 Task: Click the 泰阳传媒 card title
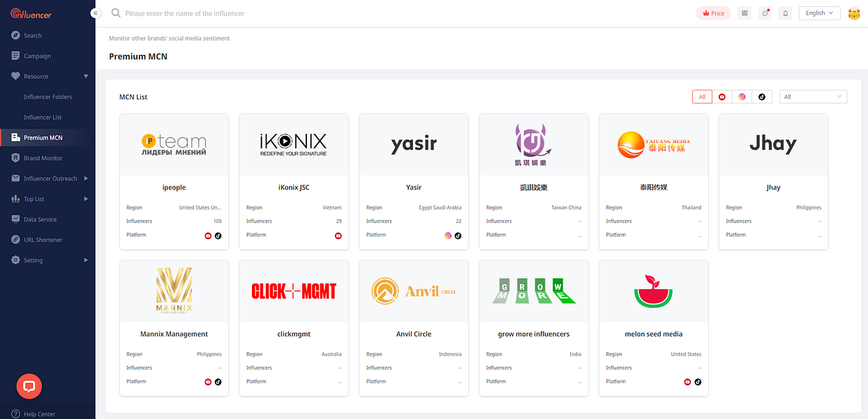(654, 188)
